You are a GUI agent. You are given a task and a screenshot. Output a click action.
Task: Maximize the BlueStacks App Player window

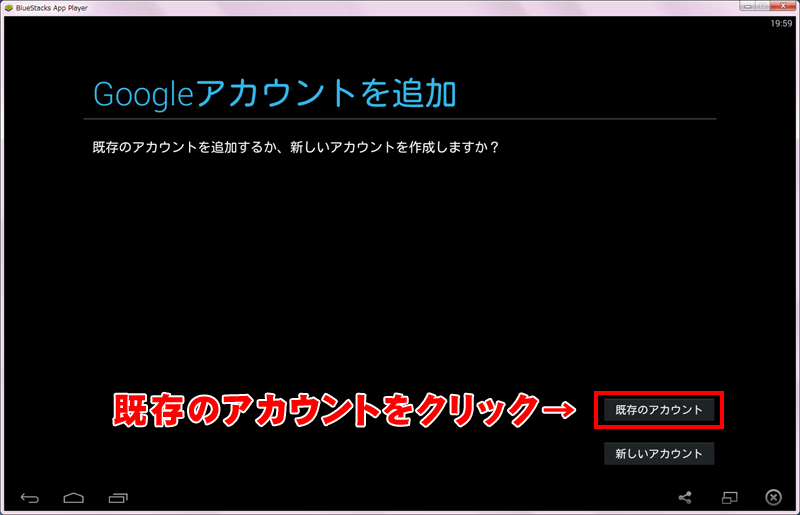[762, 6]
